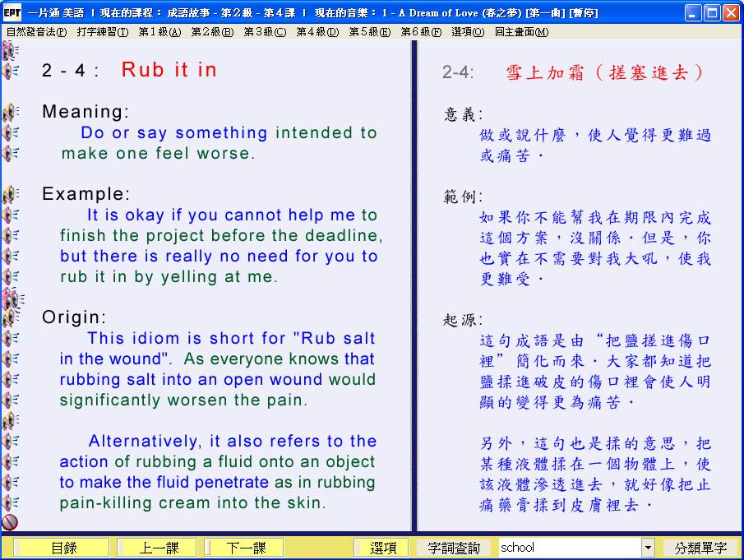Viewport: 744px width, 560px height.
Task: Play audio for line "pain-killing cream into the skin"
Action: point(11,502)
